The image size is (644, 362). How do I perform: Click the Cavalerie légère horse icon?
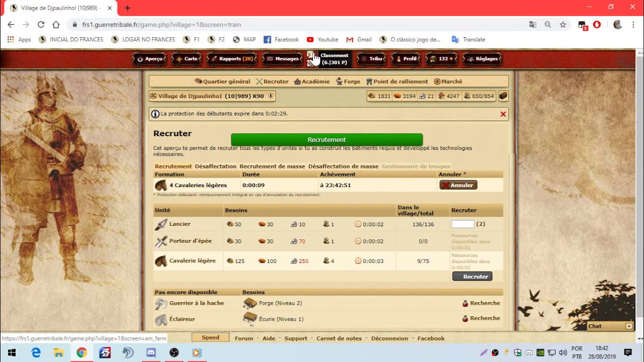(161, 261)
